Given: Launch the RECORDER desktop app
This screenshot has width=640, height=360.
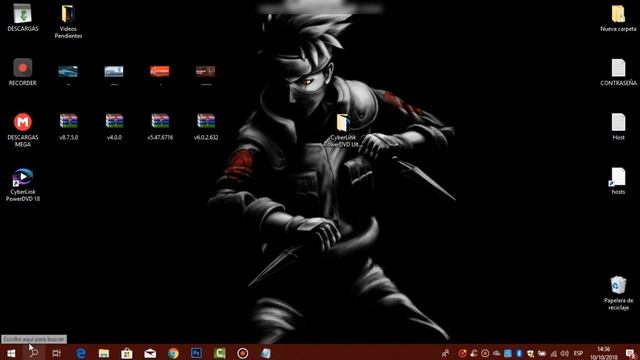Looking at the screenshot, I should click(22, 72).
